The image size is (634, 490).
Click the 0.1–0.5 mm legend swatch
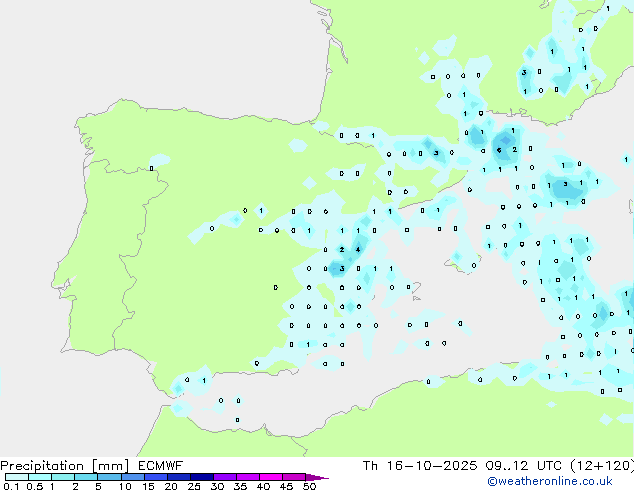17,477
